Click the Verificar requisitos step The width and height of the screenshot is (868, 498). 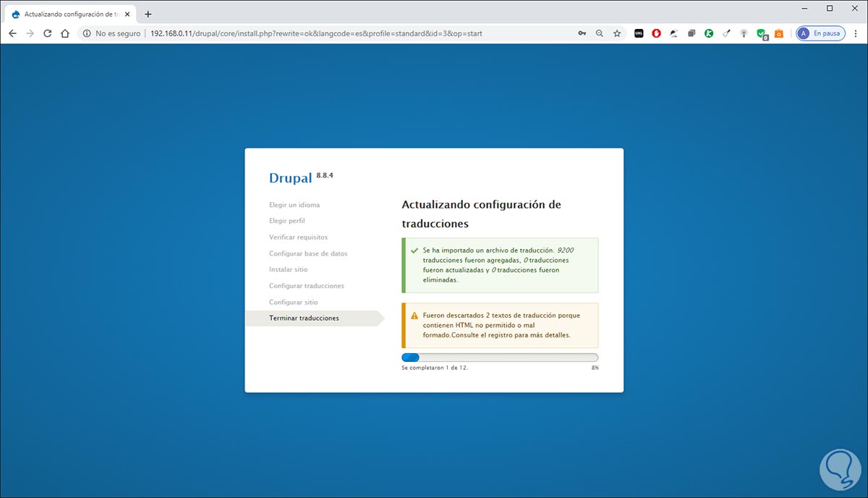[298, 237]
